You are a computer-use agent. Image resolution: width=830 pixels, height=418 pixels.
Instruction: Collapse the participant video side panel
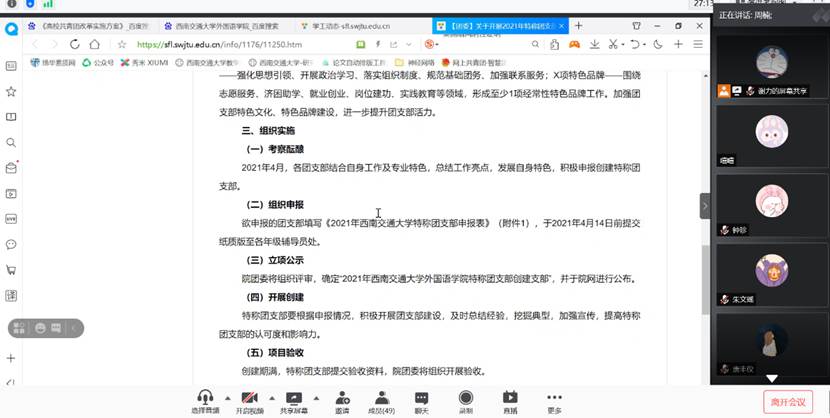click(x=705, y=206)
